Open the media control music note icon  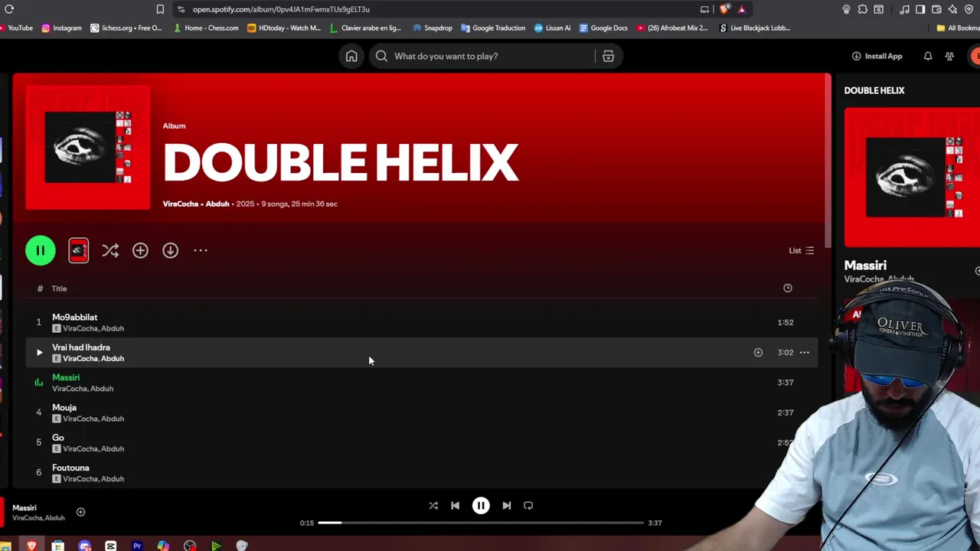[x=905, y=9]
